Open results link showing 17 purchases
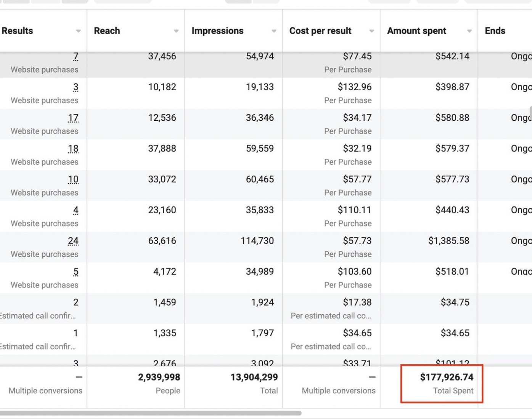 point(73,118)
